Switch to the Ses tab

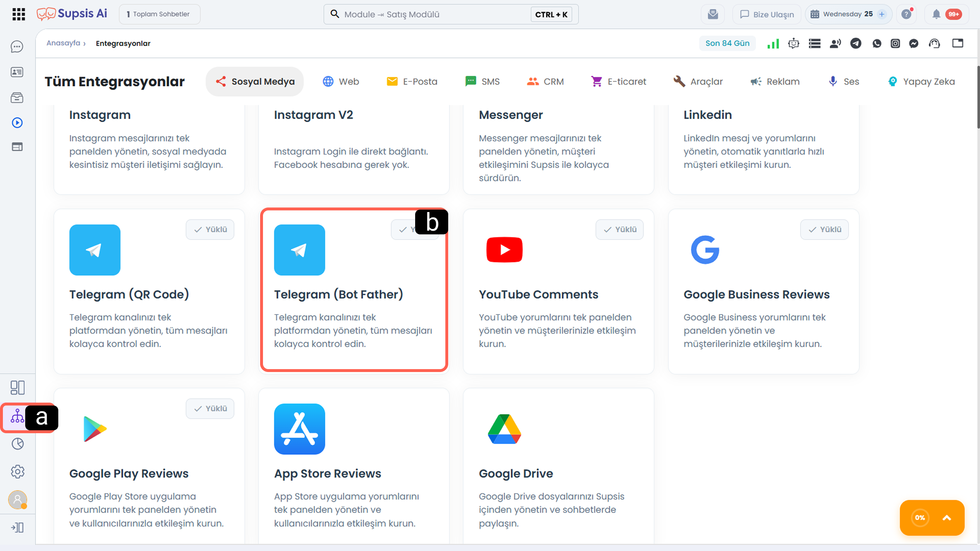[x=844, y=81]
